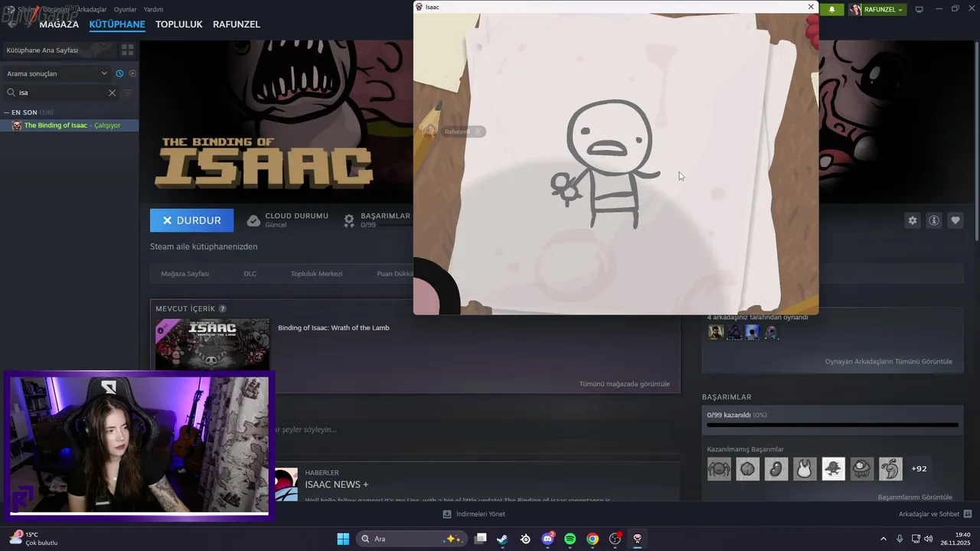980x551 pixels.
Task: Open Spotify from the taskbar
Action: [x=570, y=539]
